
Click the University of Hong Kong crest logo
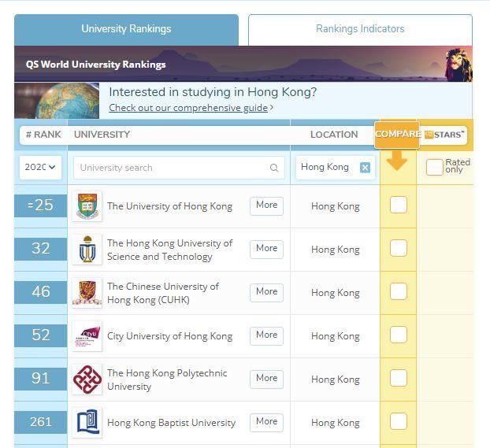point(87,205)
